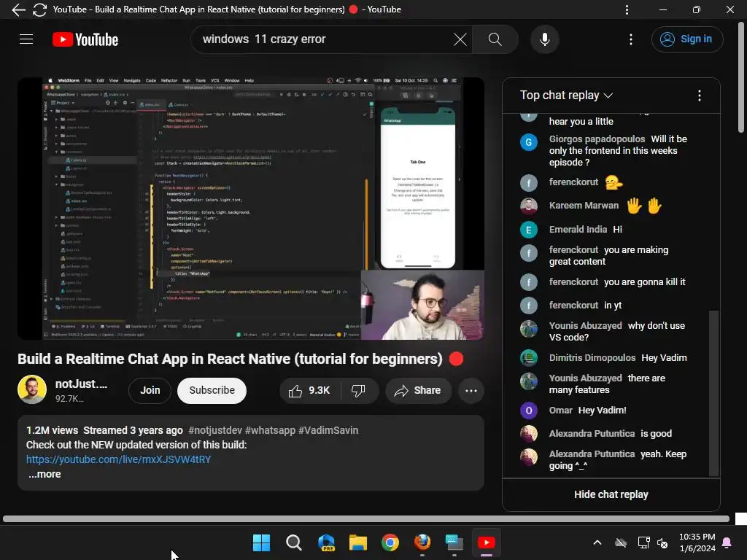Launch Microsoft Edge PRE from taskbar
747x560 pixels.
[x=326, y=542]
